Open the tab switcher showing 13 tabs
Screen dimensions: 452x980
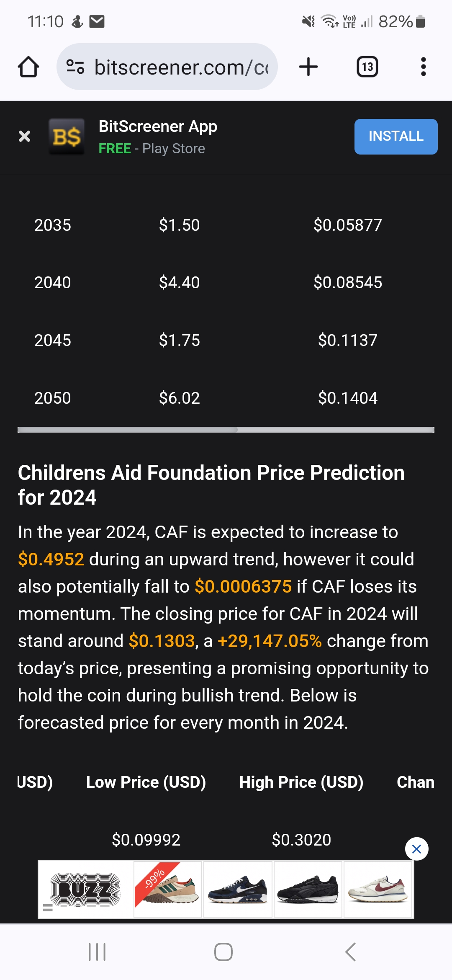(367, 67)
